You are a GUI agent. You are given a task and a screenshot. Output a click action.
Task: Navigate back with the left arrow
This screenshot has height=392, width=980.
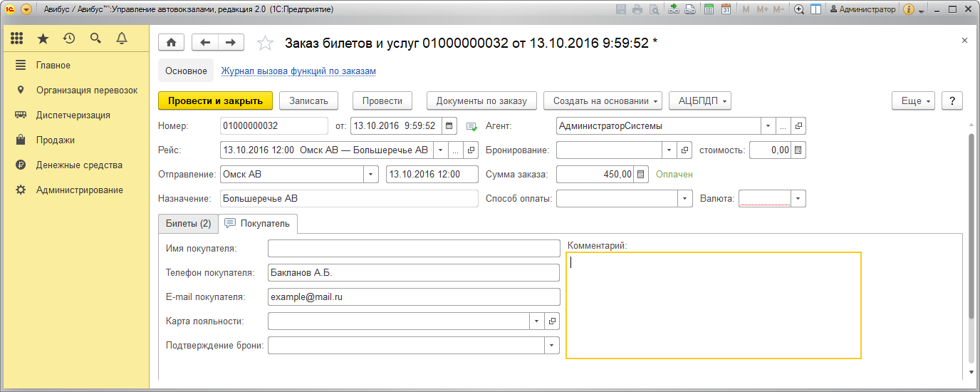tap(205, 43)
